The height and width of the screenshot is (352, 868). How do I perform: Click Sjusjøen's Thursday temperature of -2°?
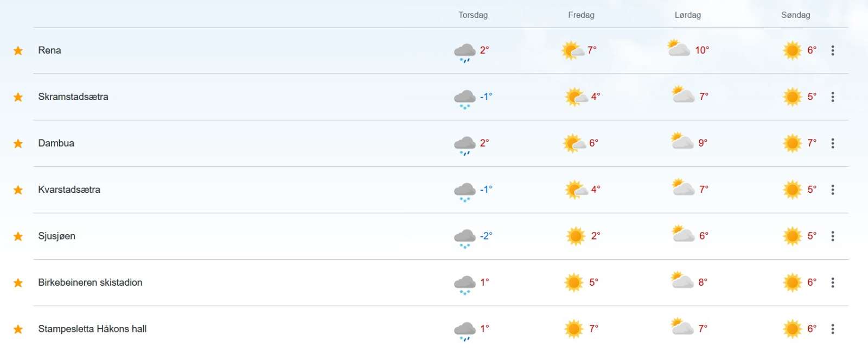click(x=486, y=236)
